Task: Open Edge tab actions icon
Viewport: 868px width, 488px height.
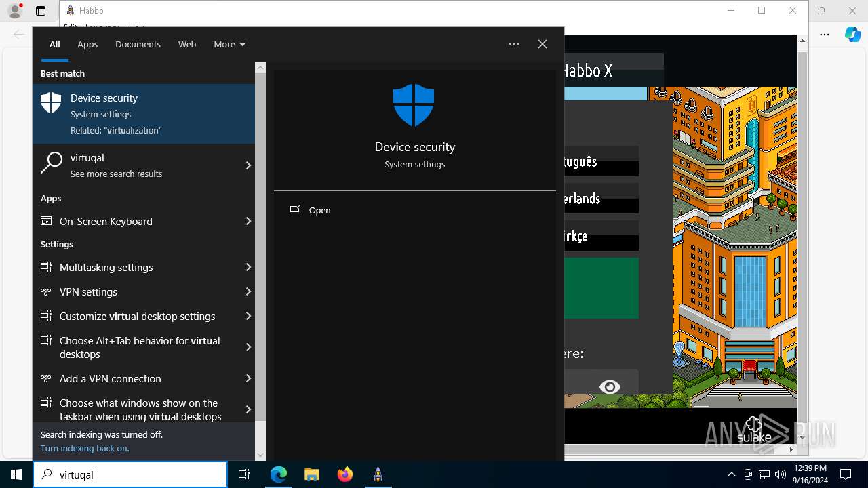Action: (41, 11)
